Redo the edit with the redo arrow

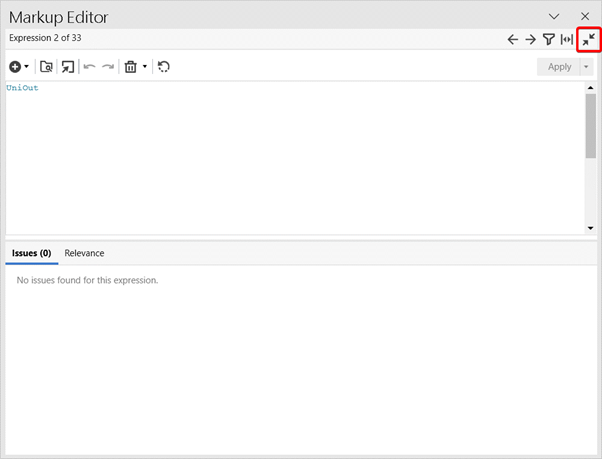tap(108, 67)
